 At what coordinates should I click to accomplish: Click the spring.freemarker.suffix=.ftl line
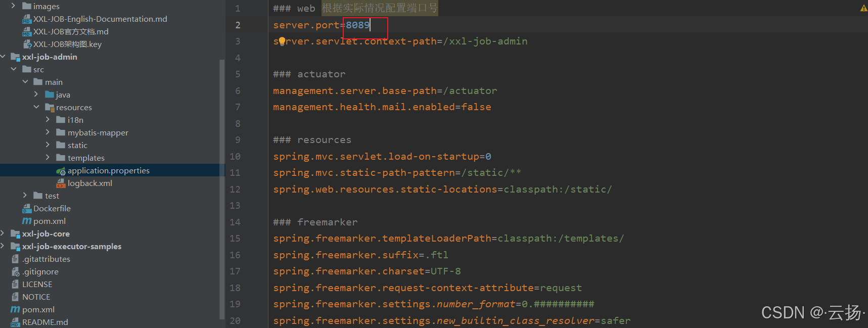(361, 255)
